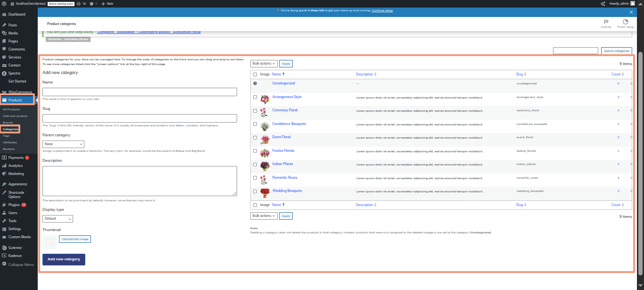This screenshot has width=644, height=290.
Task: Dismiss the setup banner with X icon
Action: click(631, 12)
